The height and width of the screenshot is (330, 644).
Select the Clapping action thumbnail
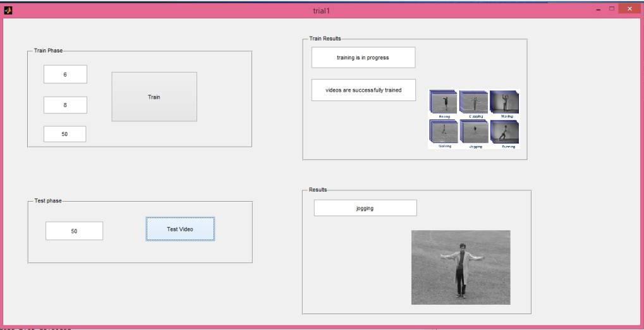click(474, 102)
